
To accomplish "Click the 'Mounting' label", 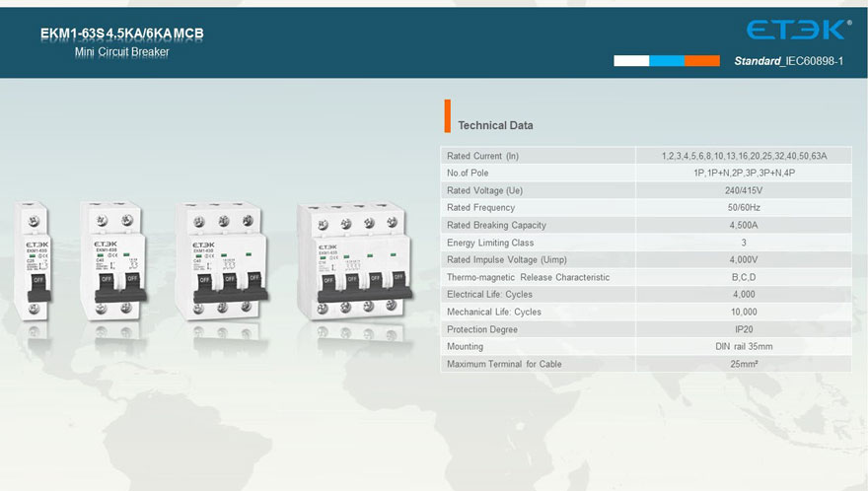I will 465,346.
